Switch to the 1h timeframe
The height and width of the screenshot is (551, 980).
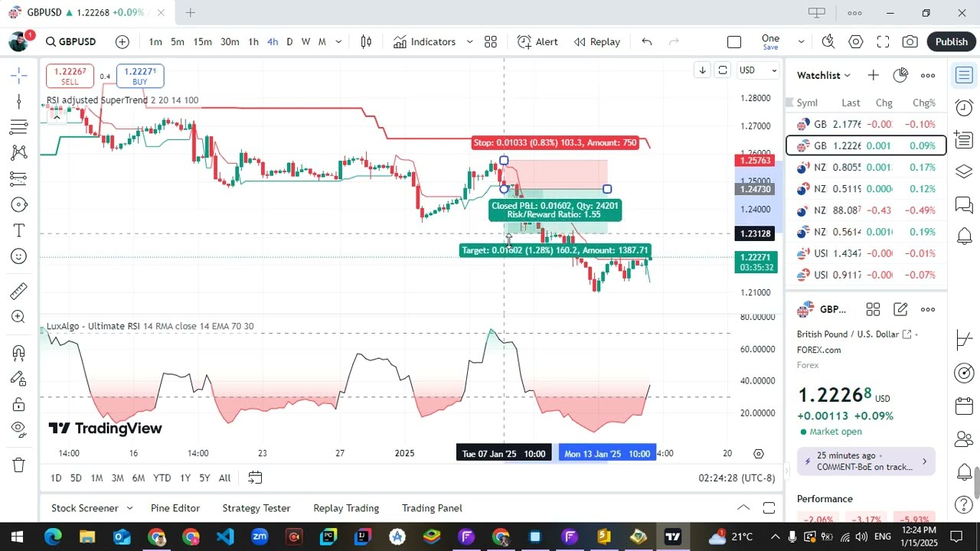253,42
